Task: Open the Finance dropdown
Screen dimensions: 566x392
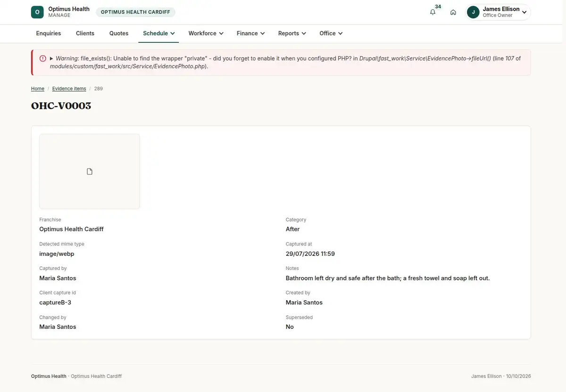Action: point(250,33)
